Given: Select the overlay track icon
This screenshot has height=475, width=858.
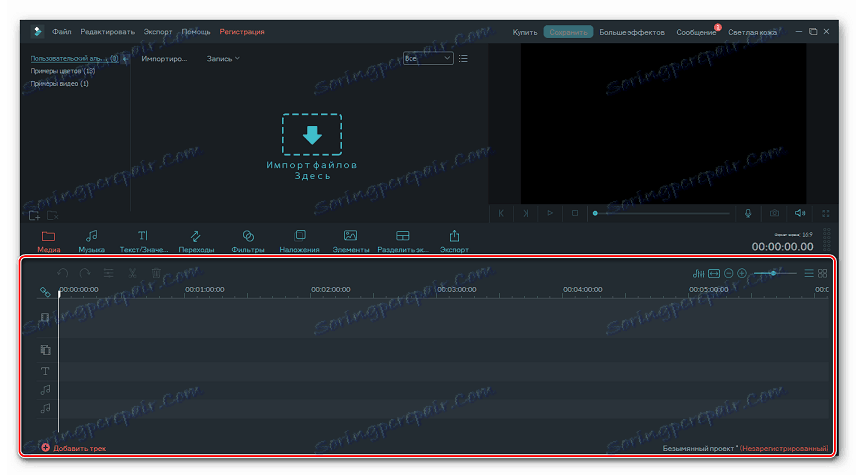Looking at the screenshot, I should (45, 350).
